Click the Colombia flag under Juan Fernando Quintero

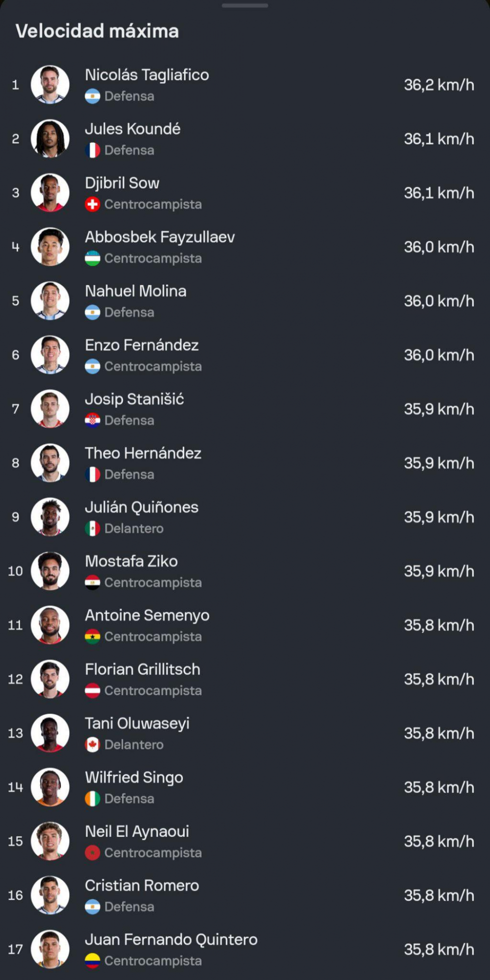click(x=93, y=961)
